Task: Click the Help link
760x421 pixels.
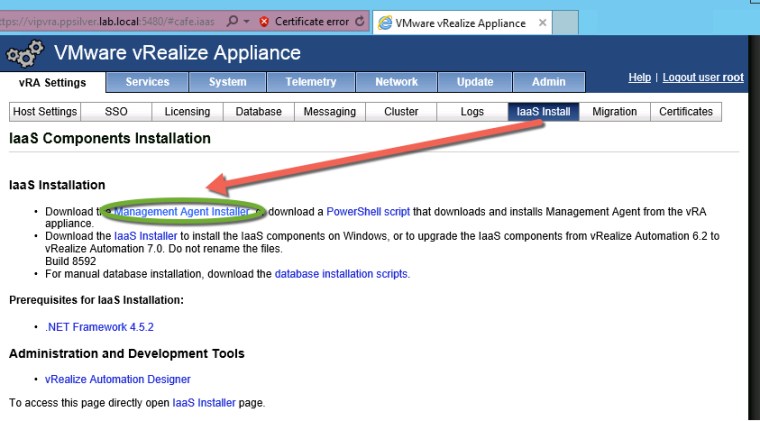Action: coord(639,78)
